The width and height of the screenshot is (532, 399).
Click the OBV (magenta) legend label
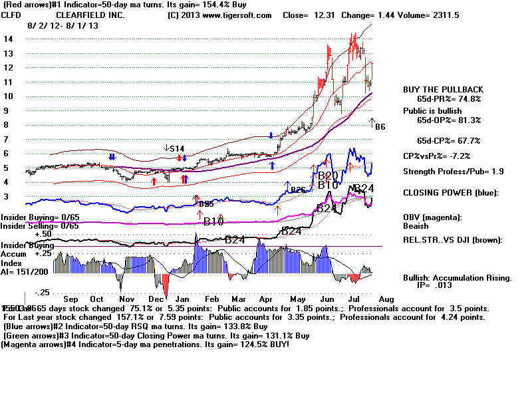[433, 217]
